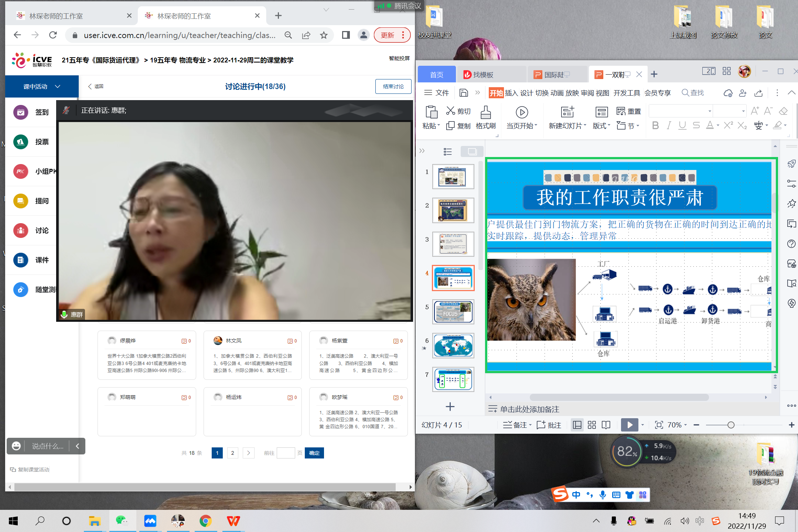Click 当页开始 slideshow play icon
The image size is (798, 532).
tap(522, 112)
